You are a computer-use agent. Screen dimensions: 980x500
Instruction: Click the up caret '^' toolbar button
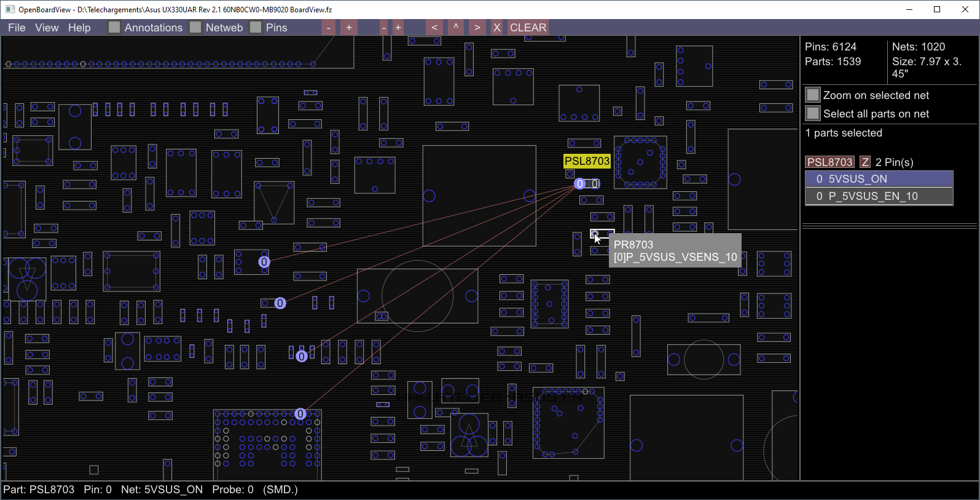pos(455,28)
